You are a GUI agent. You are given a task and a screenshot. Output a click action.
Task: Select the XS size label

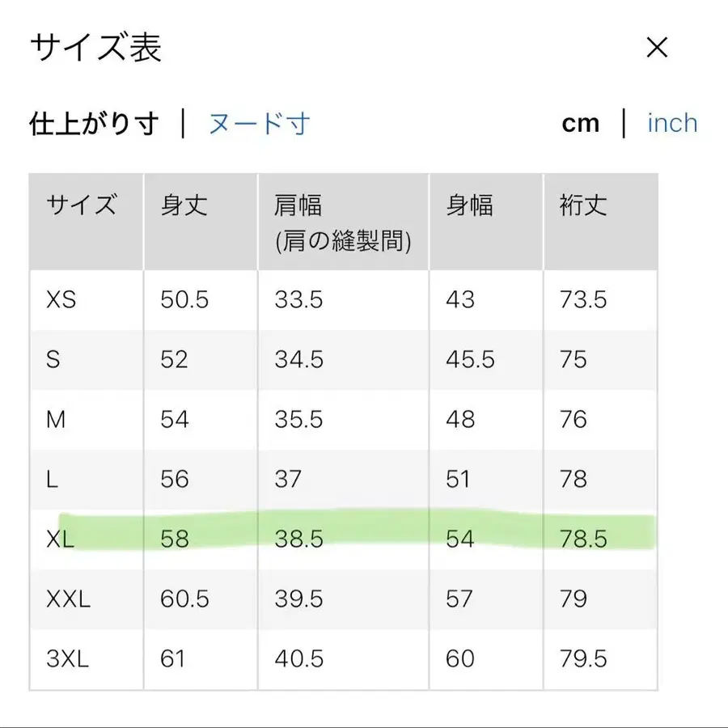(x=61, y=299)
